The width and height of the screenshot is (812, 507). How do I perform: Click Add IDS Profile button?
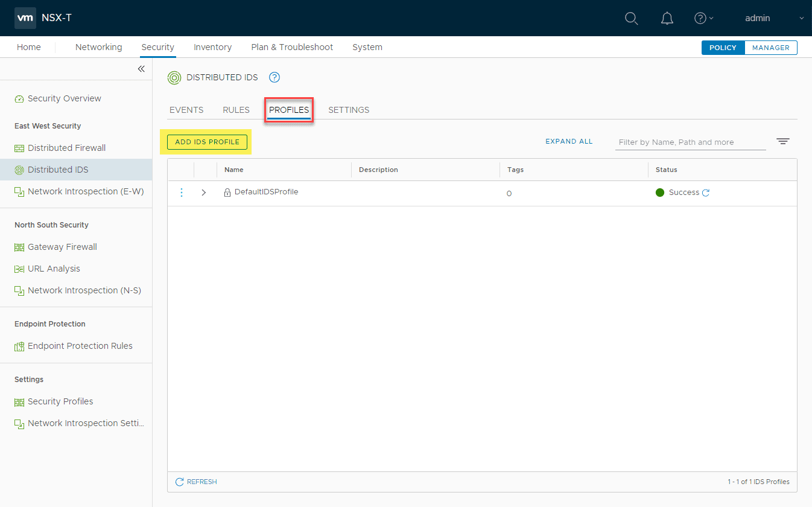click(x=207, y=142)
